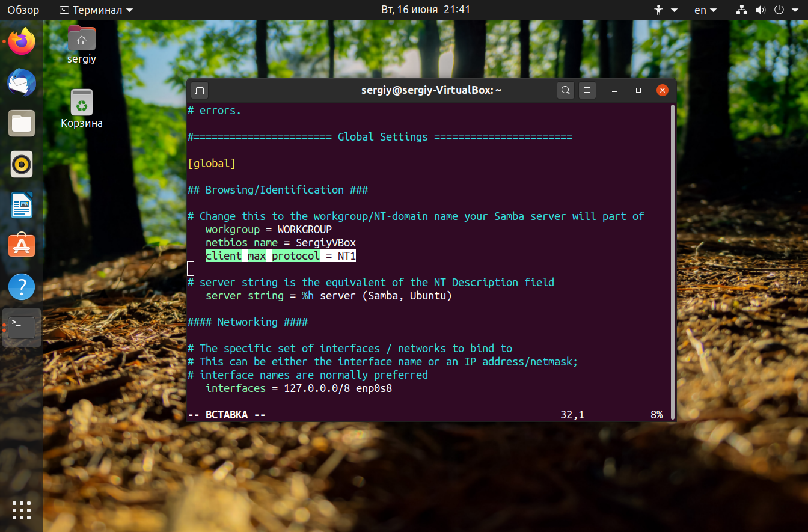The height and width of the screenshot is (532, 808).
Task: Click the workgroup = WORKGROUP line
Action: click(269, 230)
